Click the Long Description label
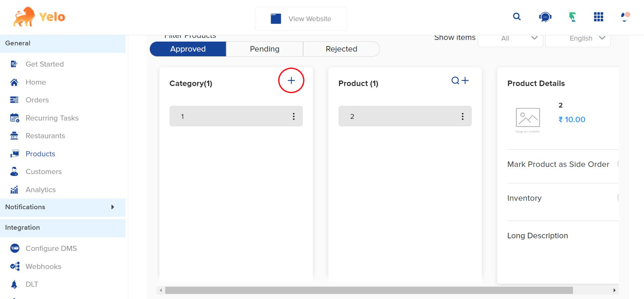This screenshot has width=644, height=299. pos(538,236)
